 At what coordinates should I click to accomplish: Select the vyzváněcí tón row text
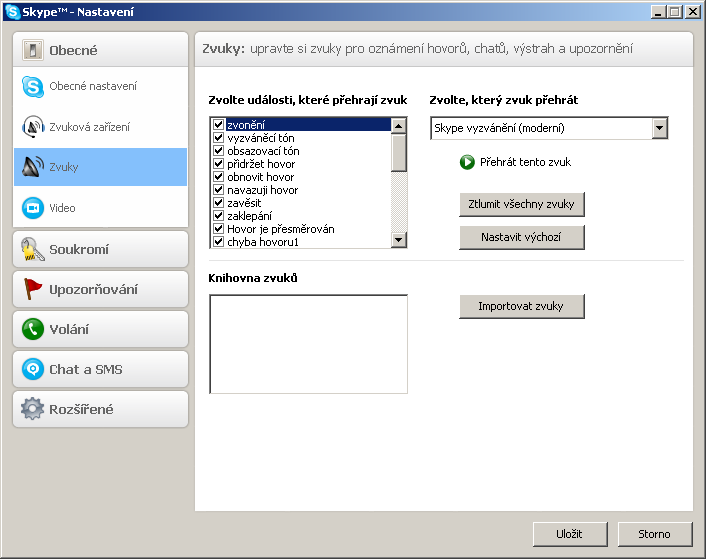point(261,138)
